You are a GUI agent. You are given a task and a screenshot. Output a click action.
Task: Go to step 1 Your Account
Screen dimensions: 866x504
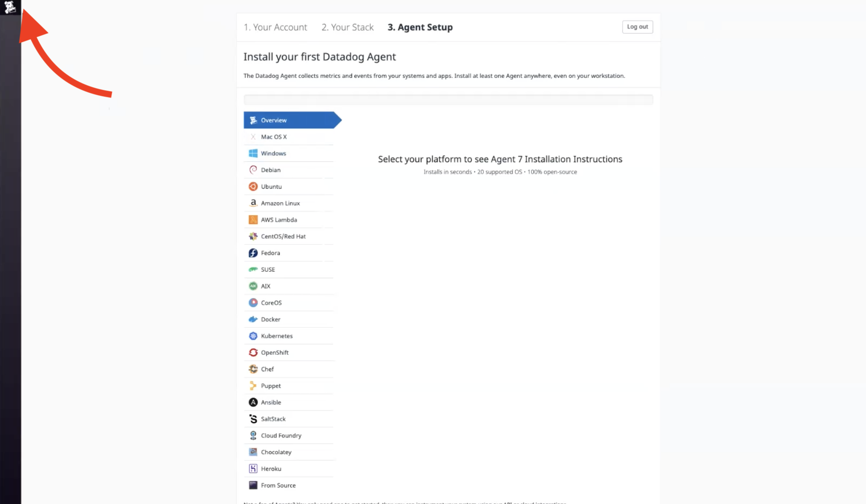click(275, 27)
